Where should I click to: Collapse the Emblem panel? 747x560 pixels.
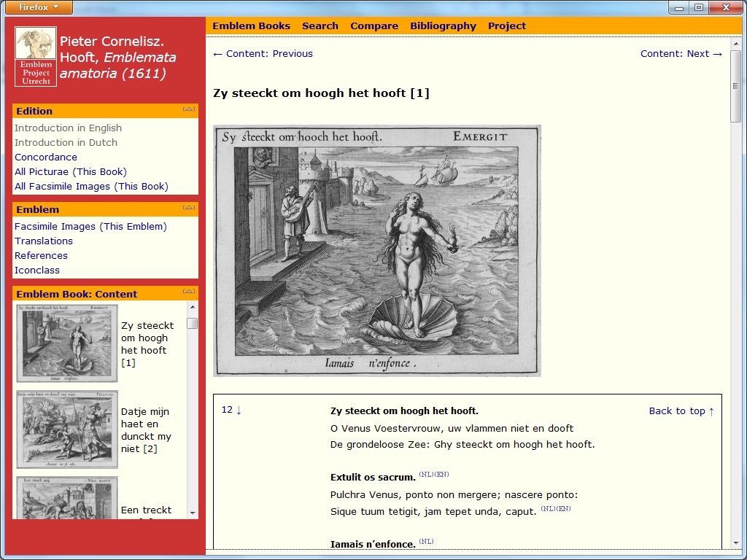point(189,208)
